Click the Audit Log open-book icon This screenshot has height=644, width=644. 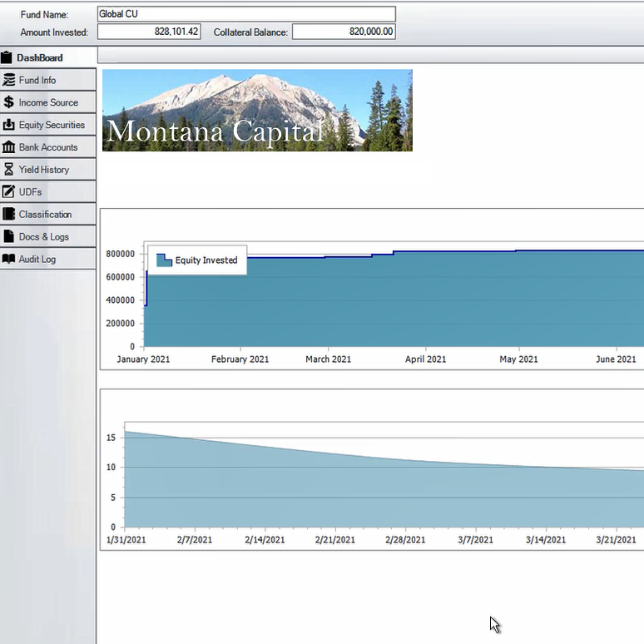(x=9, y=260)
